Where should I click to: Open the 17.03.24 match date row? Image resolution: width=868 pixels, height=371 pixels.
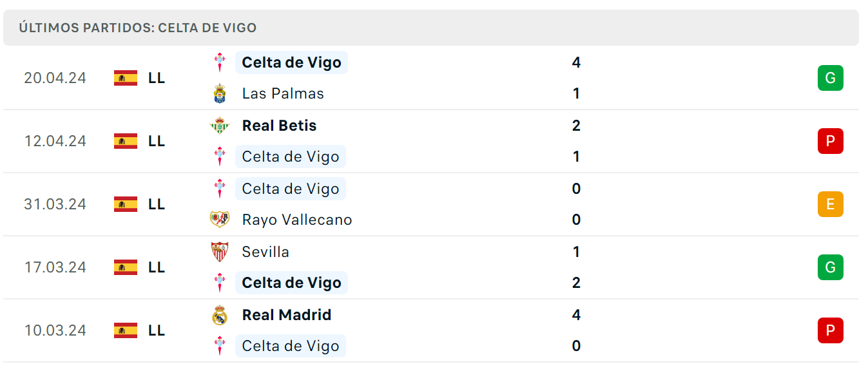[431, 267]
